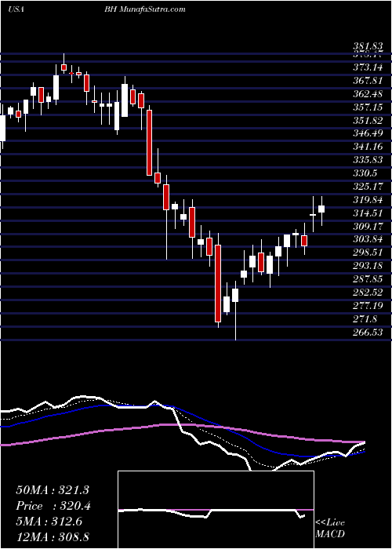Click the 335.83 price label
This screenshot has height=549, width=392.
(367, 160)
